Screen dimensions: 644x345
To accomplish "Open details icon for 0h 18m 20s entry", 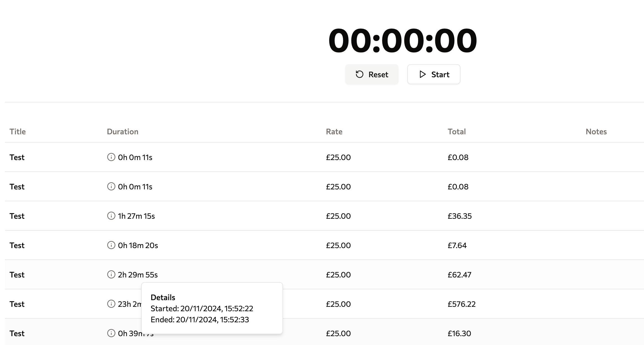I will (111, 245).
